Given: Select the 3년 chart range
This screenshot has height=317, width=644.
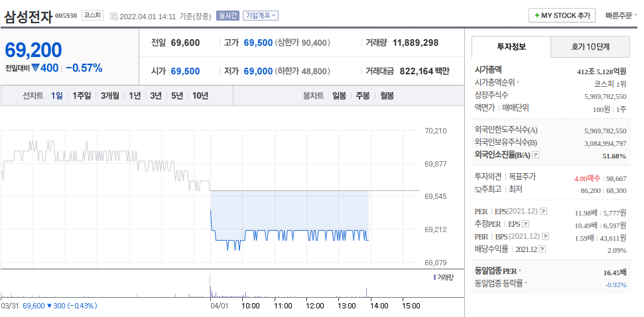Looking at the screenshot, I should click(x=156, y=95).
